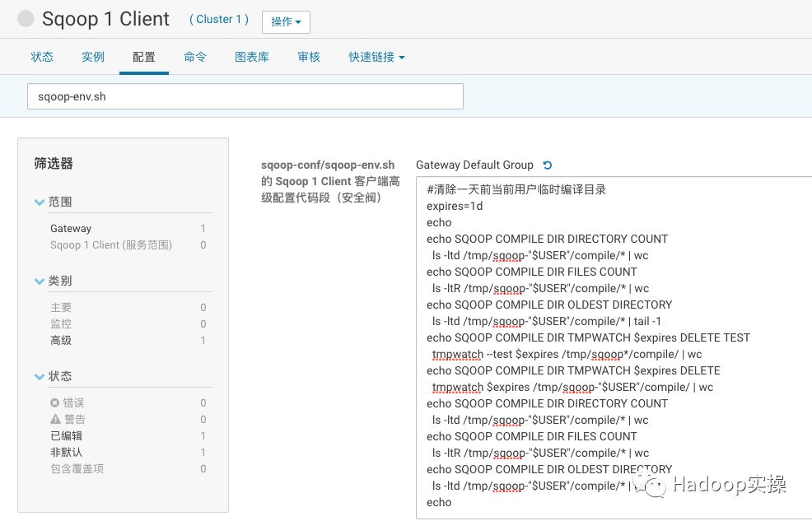The image size is (812, 521).
Task: Switch to the 审核 tab
Action: [x=309, y=57]
